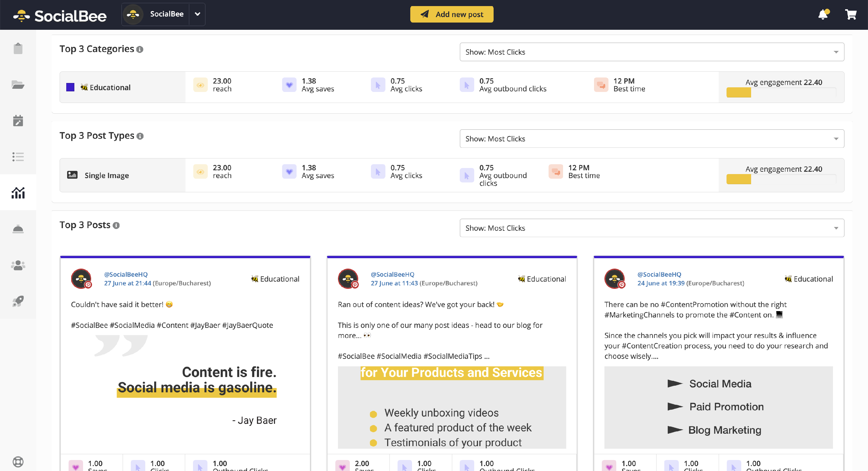The height and width of the screenshot is (471, 868).
Task: Click the 12 PM Best time value in Educational row
Action: pyautogui.click(x=624, y=81)
